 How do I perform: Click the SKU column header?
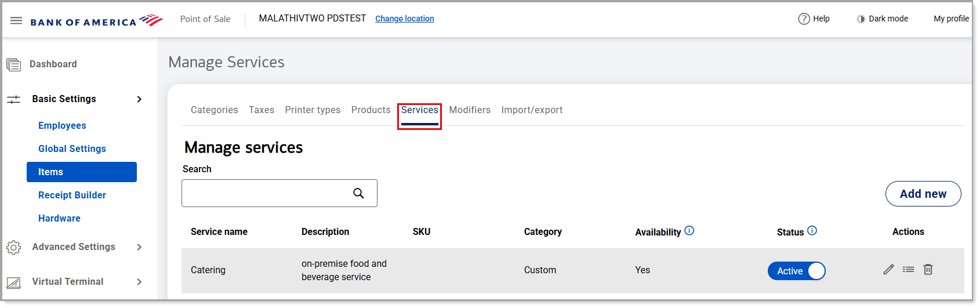pyautogui.click(x=422, y=231)
